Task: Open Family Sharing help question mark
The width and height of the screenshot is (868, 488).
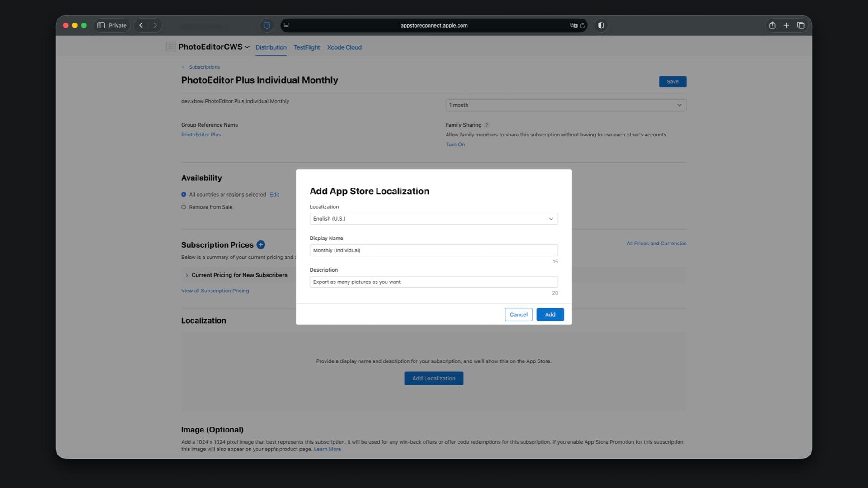Action: tap(487, 125)
